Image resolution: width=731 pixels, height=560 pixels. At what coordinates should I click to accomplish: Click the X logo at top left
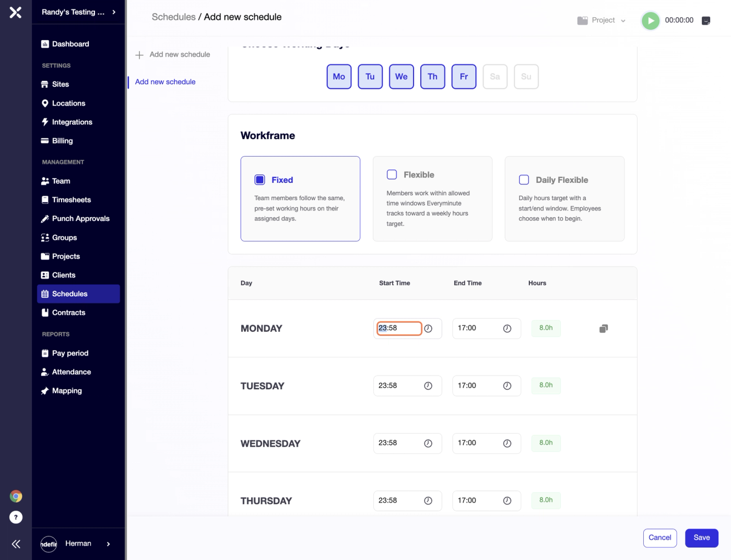point(16,12)
